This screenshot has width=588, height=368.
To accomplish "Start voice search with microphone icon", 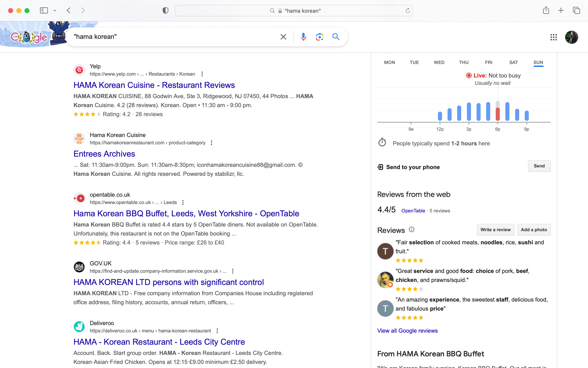I will 303,37.
